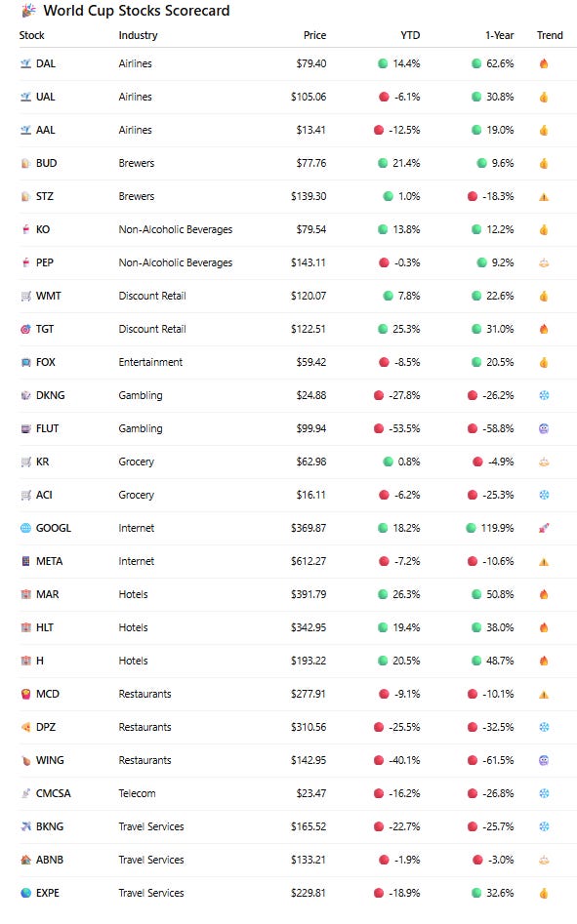Sort by the YTD column header
This screenshot has width=577, height=924.
coord(410,35)
